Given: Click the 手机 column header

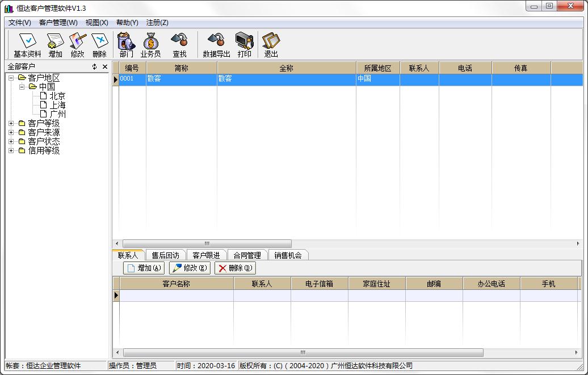Looking at the screenshot, I should pyautogui.click(x=549, y=284).
